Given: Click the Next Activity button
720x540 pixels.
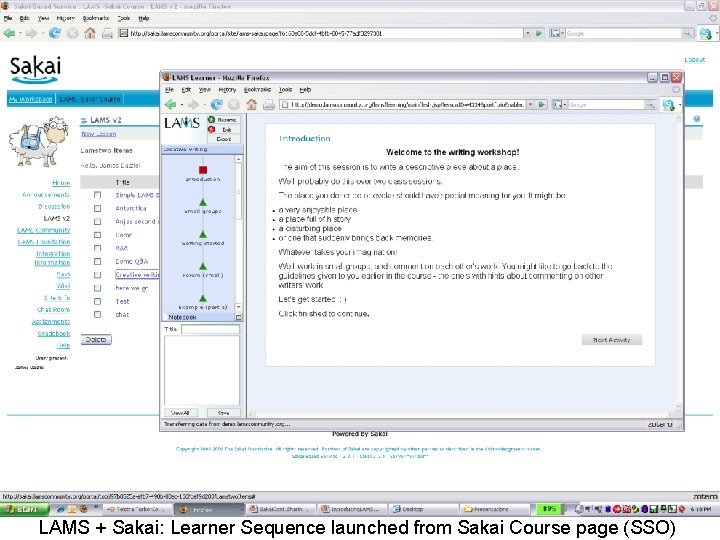Looking at the screenshot, I should (x=612, y=340).
